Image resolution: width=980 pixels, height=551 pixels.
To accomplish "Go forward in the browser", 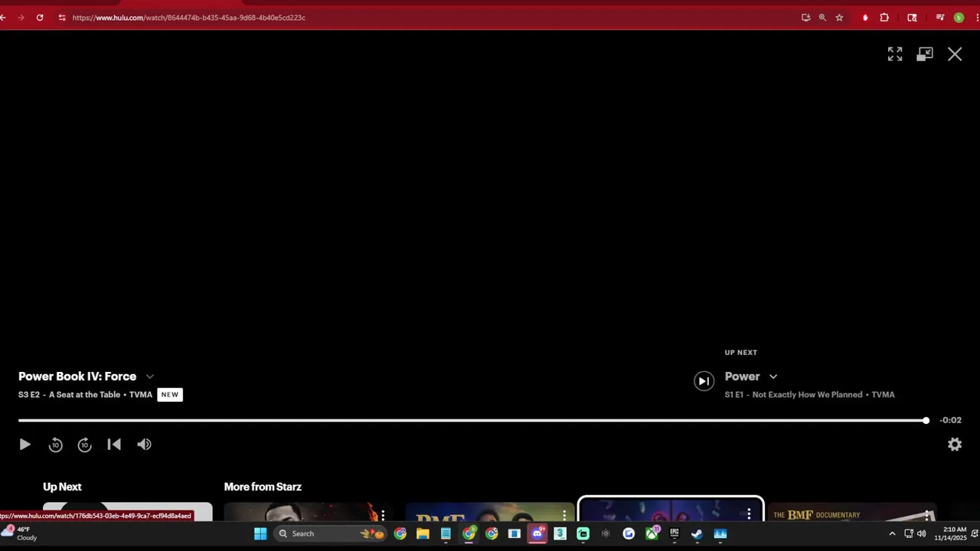I will pos(21,18).
